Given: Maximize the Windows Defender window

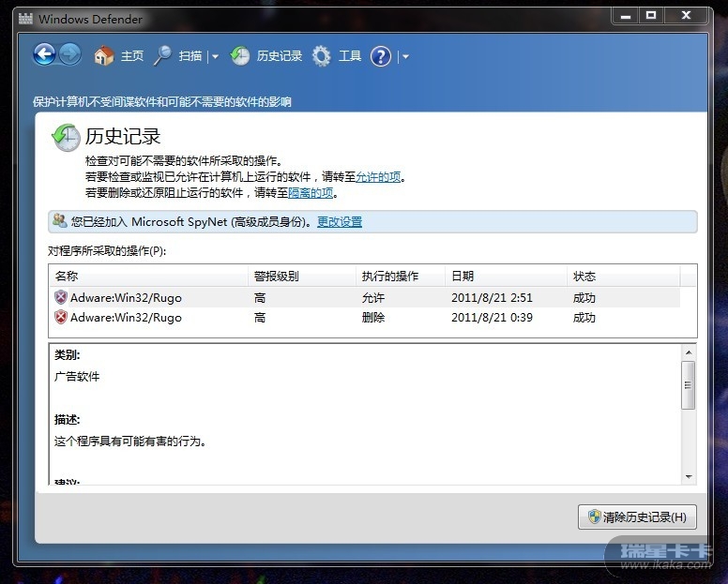Looking at the screenshot, I should click(x=651, y=16).
